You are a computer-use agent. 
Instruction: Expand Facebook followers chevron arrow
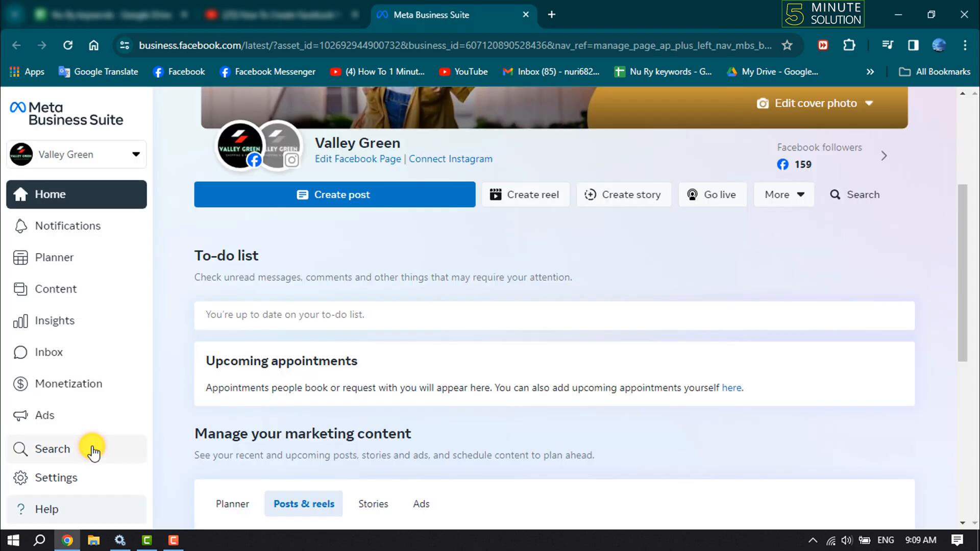click(884, 156)
